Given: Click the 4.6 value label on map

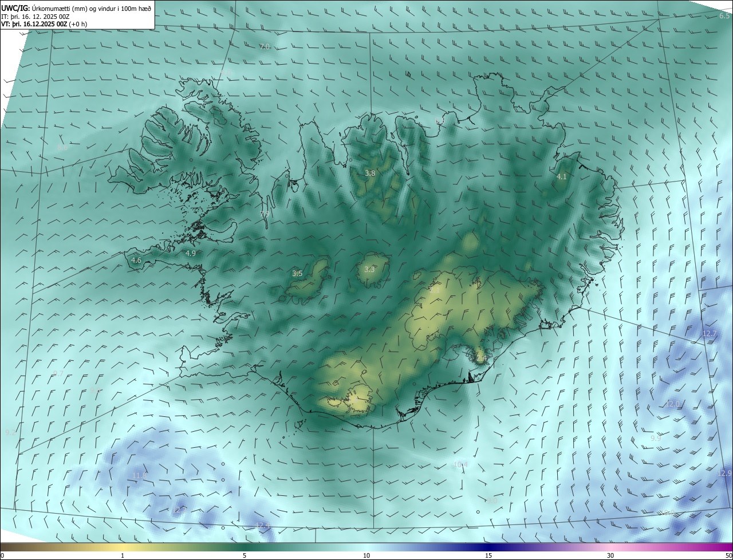Looking at the screenshot, I should point(136,260).
